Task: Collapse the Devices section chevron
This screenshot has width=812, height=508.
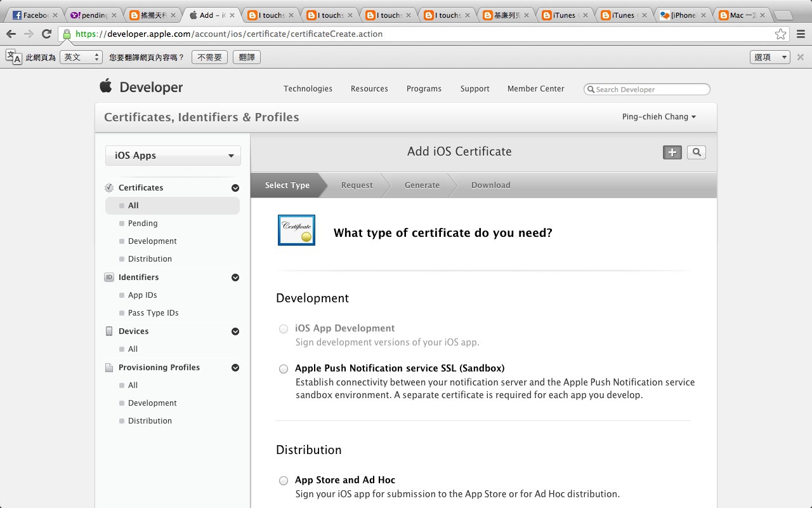Action: tap(235, 331)
